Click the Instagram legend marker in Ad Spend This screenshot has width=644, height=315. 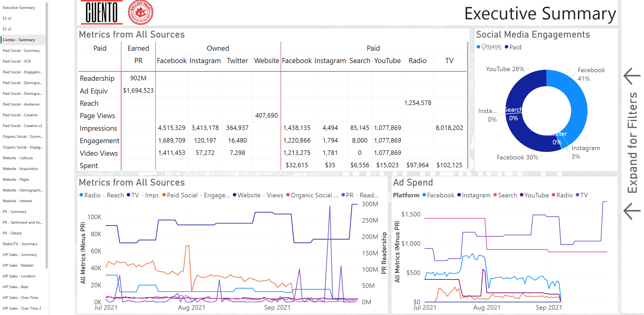(x=459, y=195)
